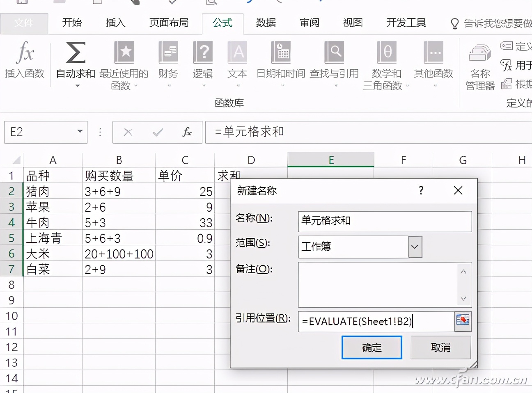Click the formula bar showing =单元格求和

pyautogui.click(x=368, y=132)
